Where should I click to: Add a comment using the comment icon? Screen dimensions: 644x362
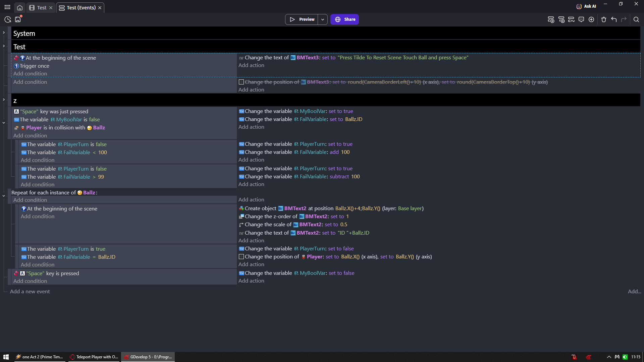581,19
